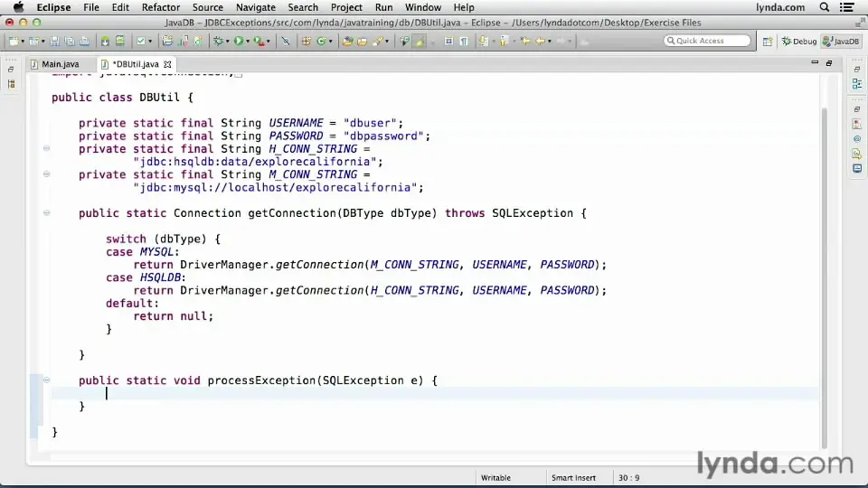Click the Writable status field
The height and width of the screenshot is (488, 868).
(x=495, y=477)
